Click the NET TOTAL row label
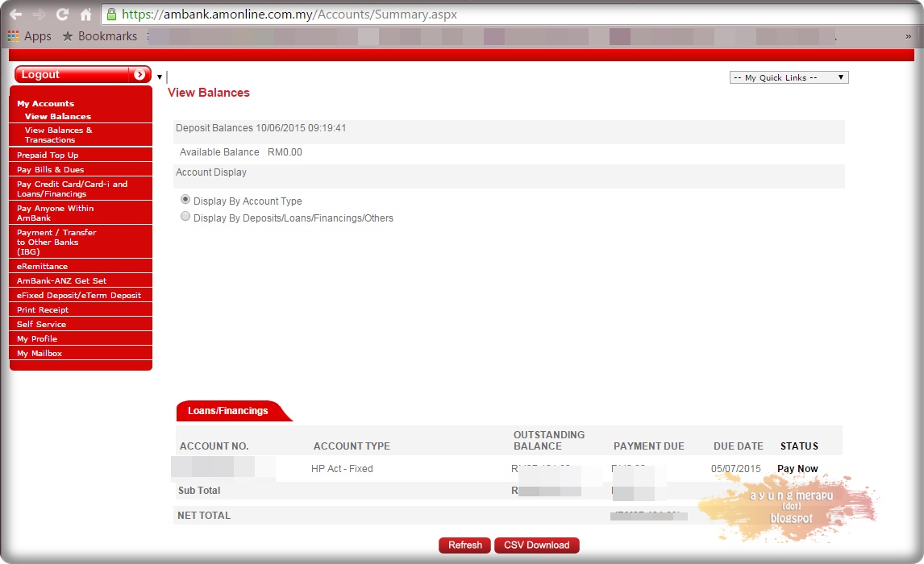 coord(204,516)
